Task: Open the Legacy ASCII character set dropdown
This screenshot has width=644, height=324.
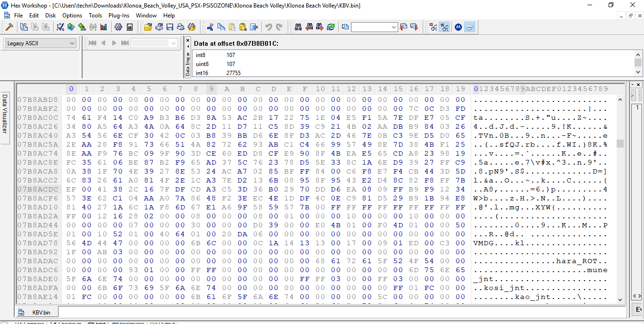Action: [x=41, y=43]
